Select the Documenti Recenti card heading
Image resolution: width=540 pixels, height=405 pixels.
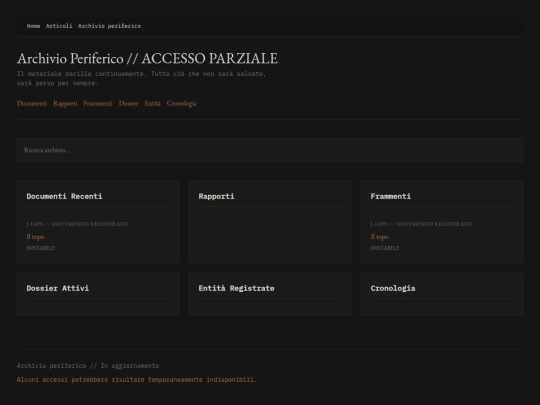(x=64, y=196)
